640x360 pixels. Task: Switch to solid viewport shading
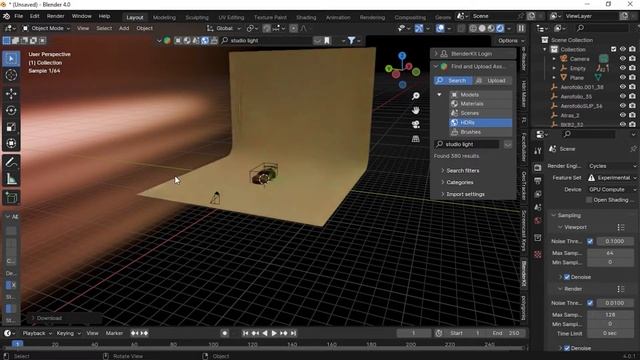click(482, 28)
